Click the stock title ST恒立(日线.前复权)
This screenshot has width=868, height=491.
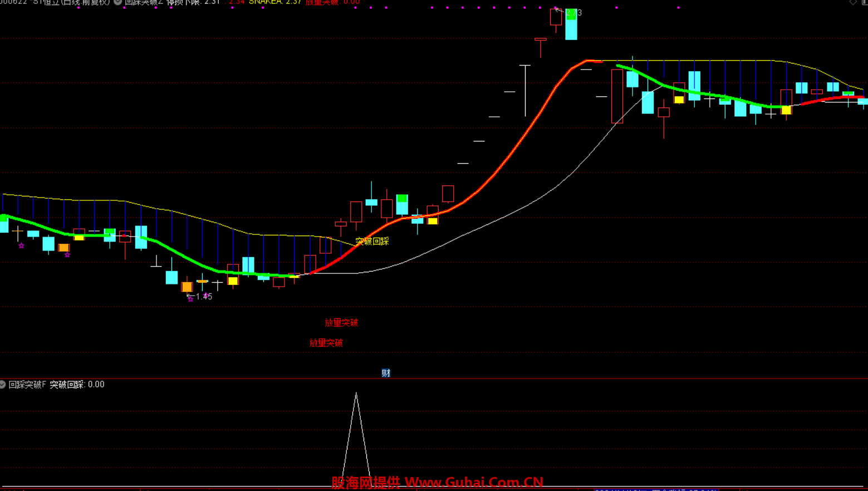click(x=71, y=2)
